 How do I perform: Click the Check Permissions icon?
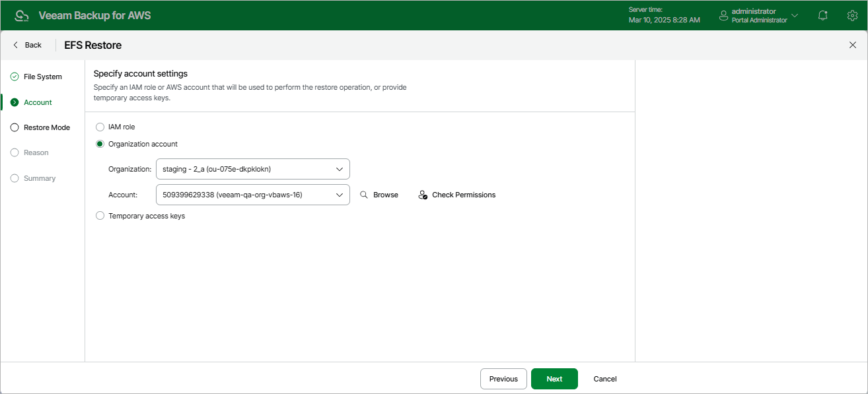pos(423,194)
